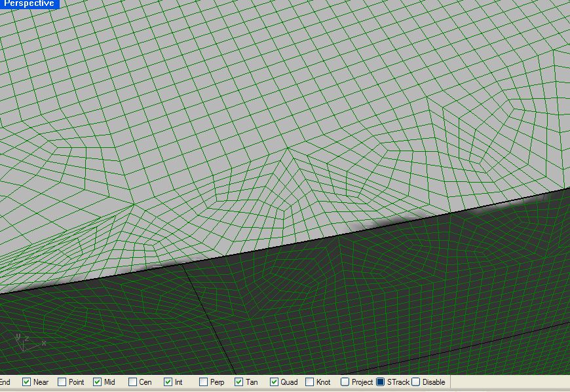
Task: Uncheck the Tan object snap
Action: (239, 382)
